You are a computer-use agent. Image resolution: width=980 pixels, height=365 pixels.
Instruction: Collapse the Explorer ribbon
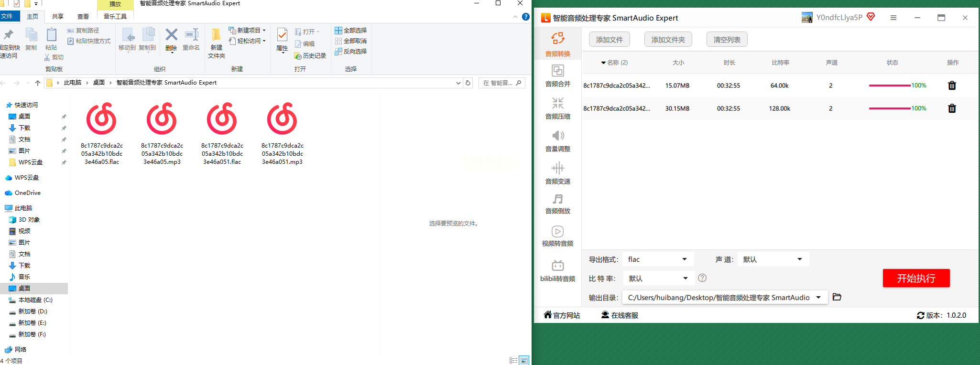[515, 17]
